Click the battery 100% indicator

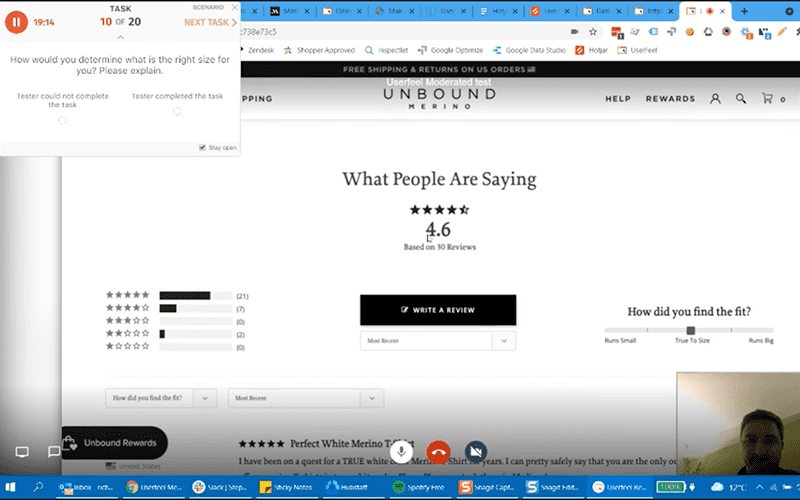tap(670, 487)
